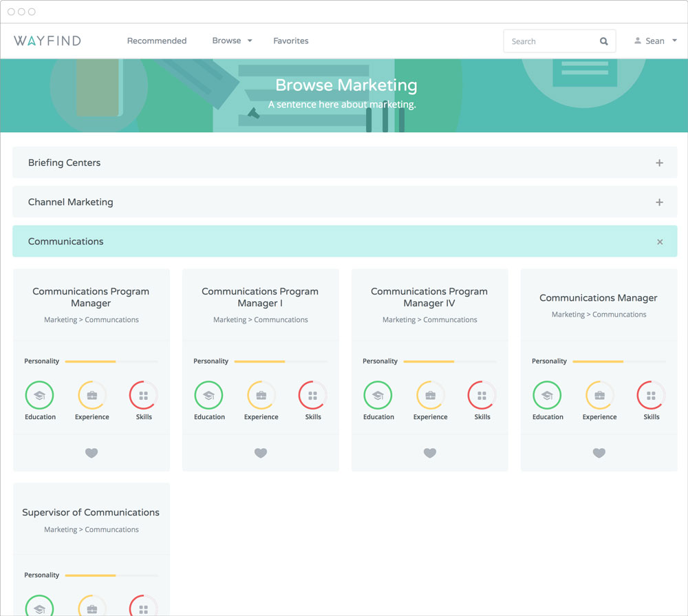Screen dimensions: 688x616
Task: Open Skills icon on Communications Manager card
Action: point(651,395)
